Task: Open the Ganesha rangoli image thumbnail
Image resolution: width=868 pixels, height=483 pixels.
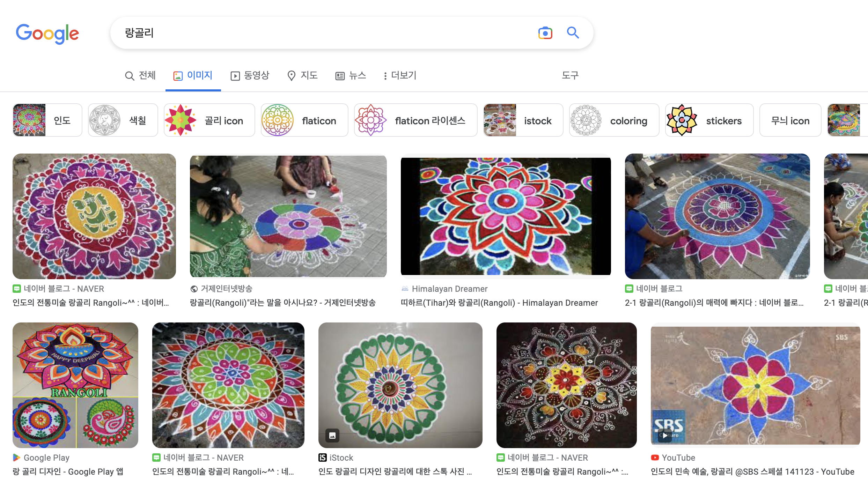Action: [x=94, y=216]
